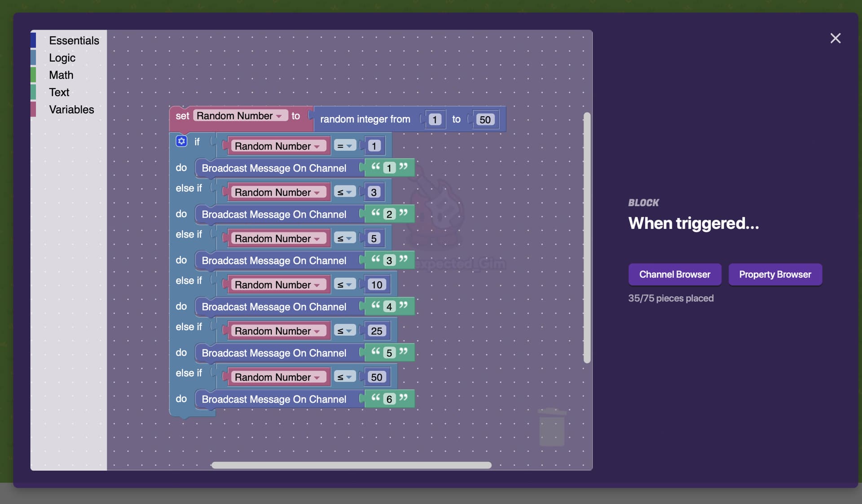The image size is (862, 504).
Task: Select the Text block category
Action: click(59, 92)
